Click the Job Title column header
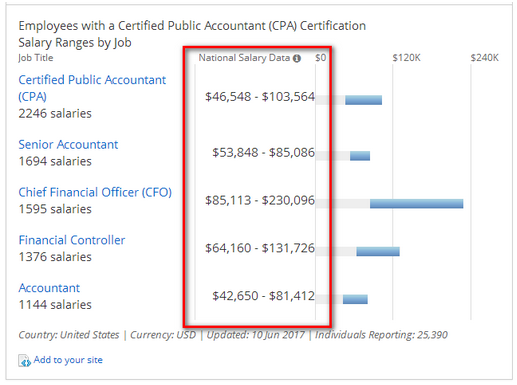This screenshot has height=385, width=517. (x=36, y=58)
